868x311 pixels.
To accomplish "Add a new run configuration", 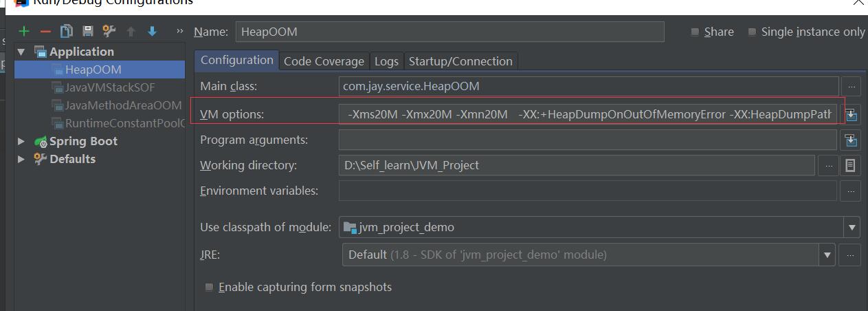I will pyautogui.click(x=24, y=31).
